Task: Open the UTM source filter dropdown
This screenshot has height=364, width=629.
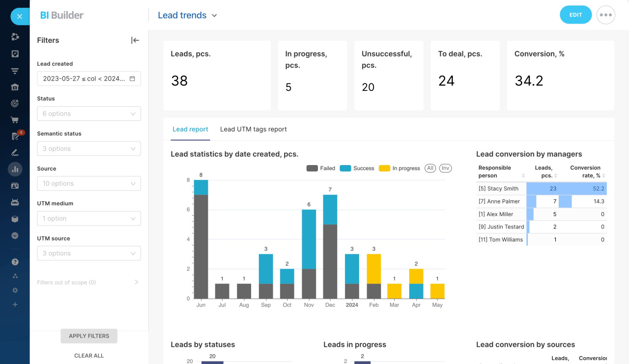Action: [x=89, y=253]
